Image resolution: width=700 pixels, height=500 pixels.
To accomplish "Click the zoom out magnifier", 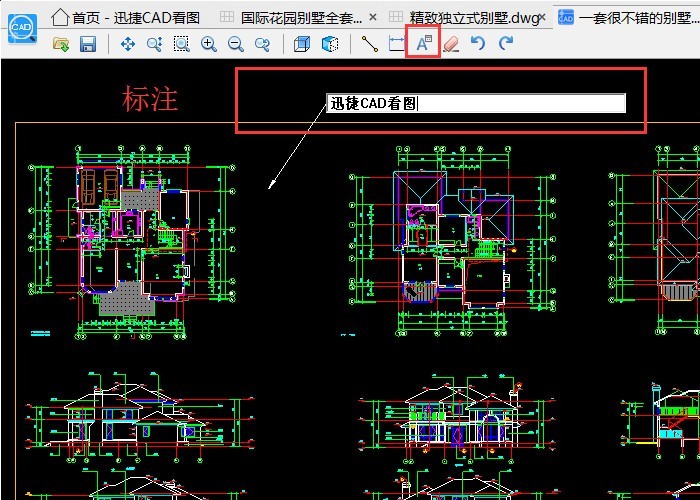I will point(236,44).
